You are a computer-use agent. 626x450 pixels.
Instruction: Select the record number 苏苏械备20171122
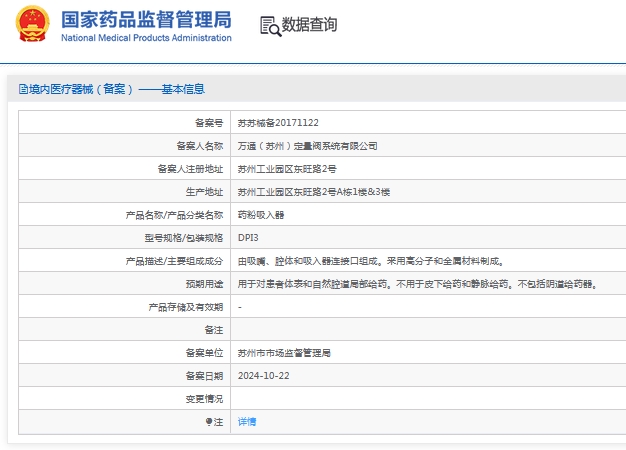[x=278, y=123]
